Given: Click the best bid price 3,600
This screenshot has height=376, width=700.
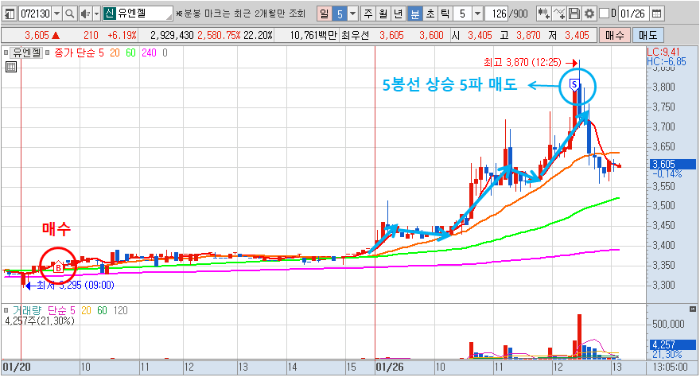Looking at the screenshot, I should (431, 35).
